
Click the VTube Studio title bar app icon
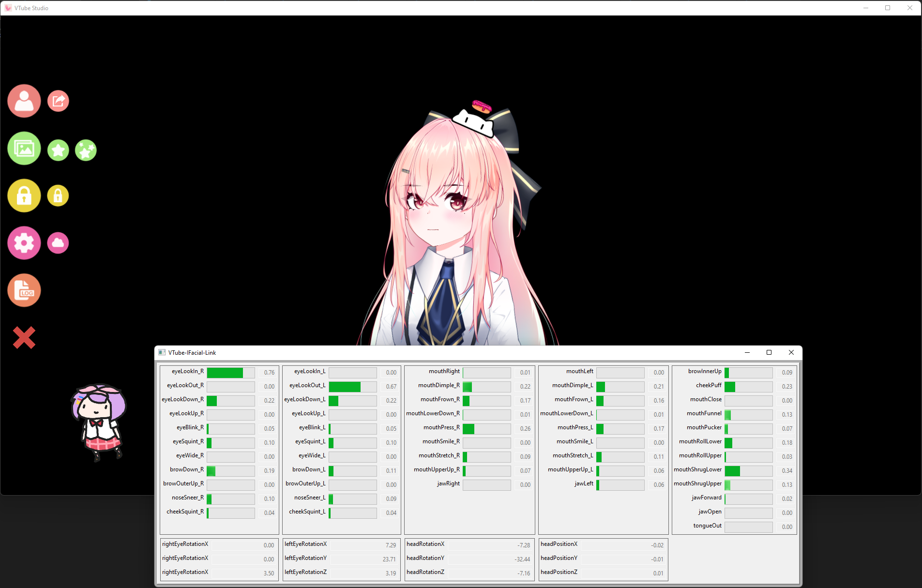pyautogui.click(x=8, y=8)
